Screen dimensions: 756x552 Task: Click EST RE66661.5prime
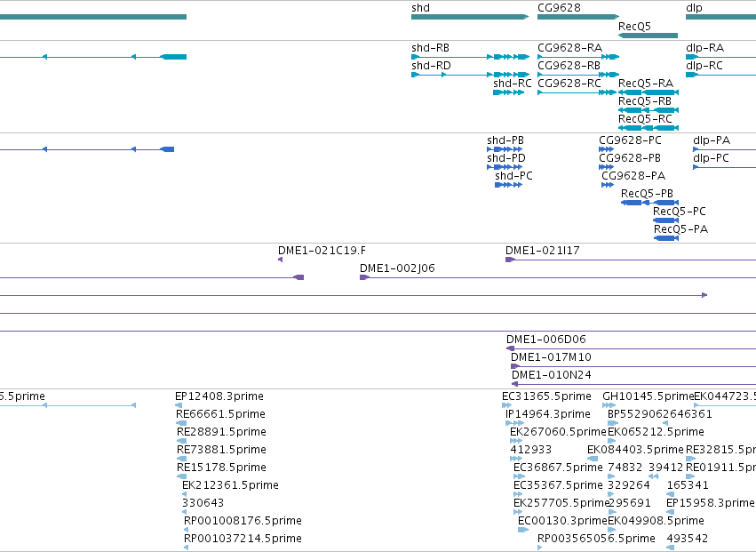coord(220,414)
